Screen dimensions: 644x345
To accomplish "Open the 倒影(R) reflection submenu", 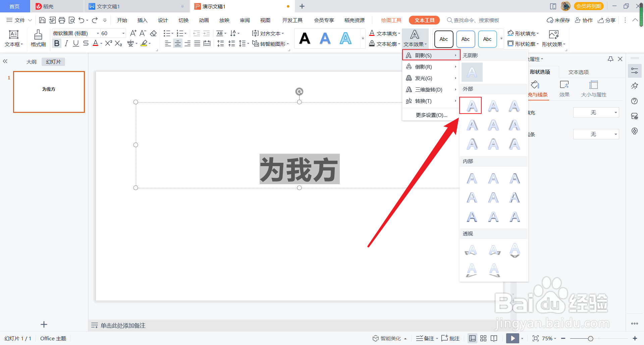I will (x=431, y=67).
